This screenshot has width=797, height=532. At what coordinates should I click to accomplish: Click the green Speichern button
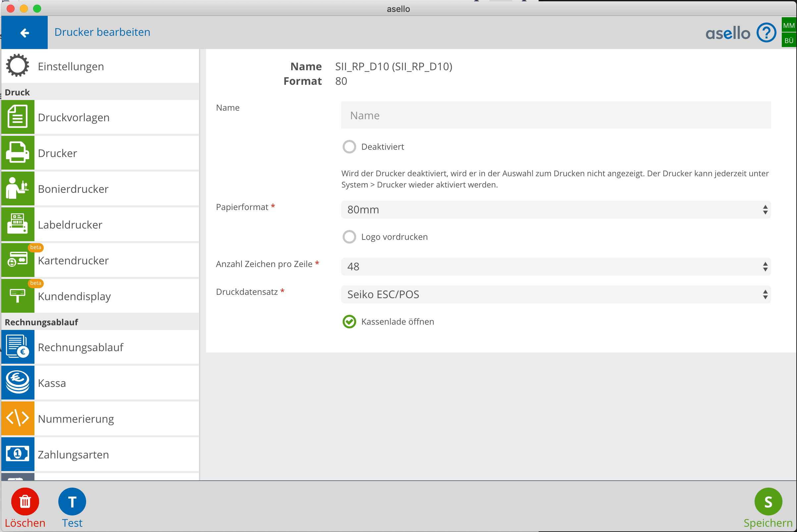[768, 502]
